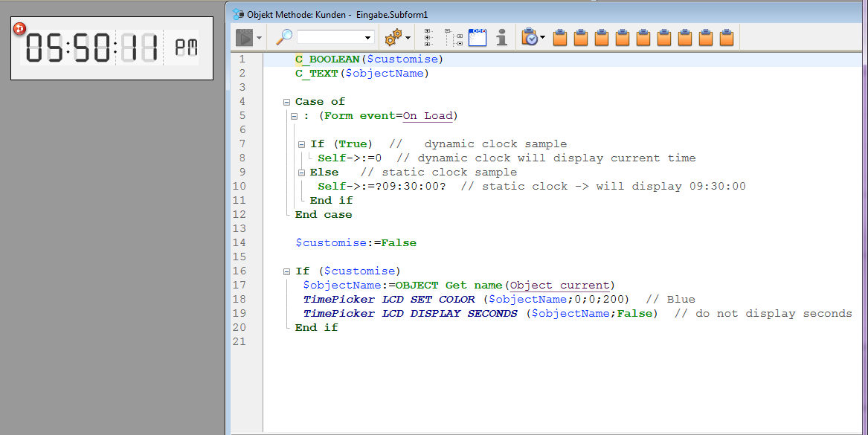Open the search field combo box dropdown
The height and width of the screenshot is (435, 868).
368,38
